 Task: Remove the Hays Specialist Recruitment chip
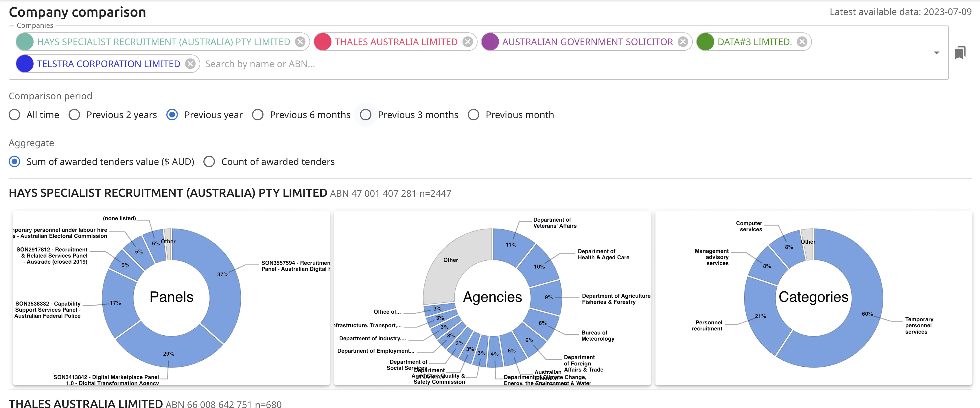pyautogui.click(x=300, y=42)
